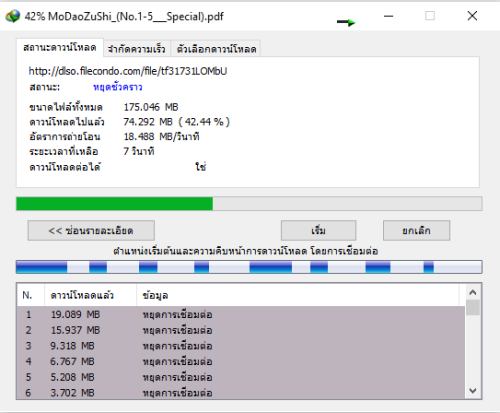The height and width of the screenshot is (413, 500).
Task: Cancel download with the ยกเลิก button
Action: click(x=416, y=230)
